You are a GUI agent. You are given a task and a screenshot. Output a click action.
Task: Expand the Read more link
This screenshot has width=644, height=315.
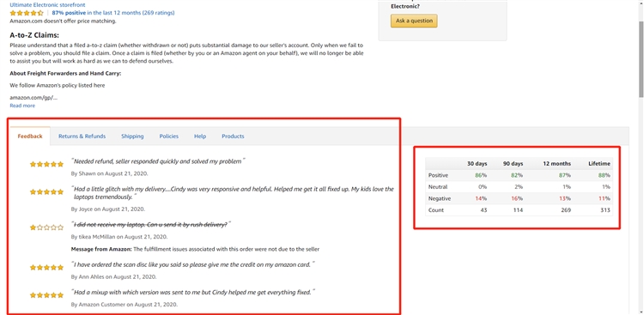pyautogui.click(x=22, y=106)
